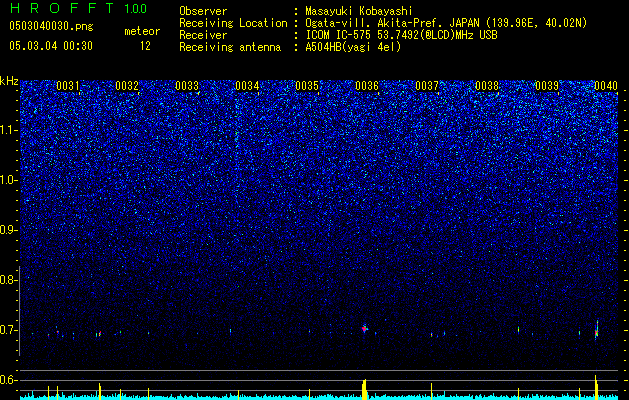
Task: Click time marker 0040
Action: pos(606,86)
